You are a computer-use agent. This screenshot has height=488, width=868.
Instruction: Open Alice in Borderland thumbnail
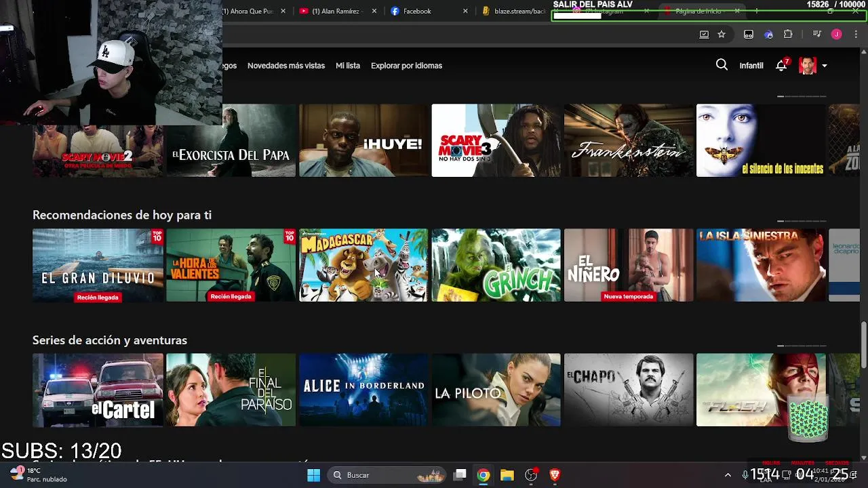363,390
